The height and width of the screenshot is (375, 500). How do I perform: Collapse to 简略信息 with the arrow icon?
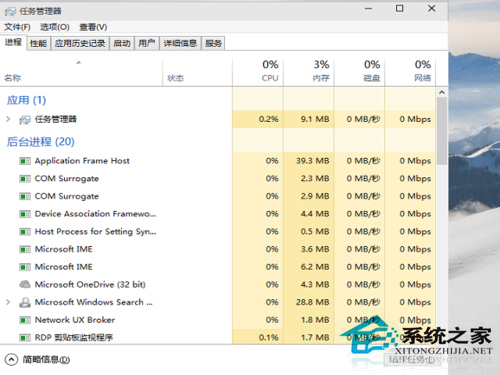[11, 359]
